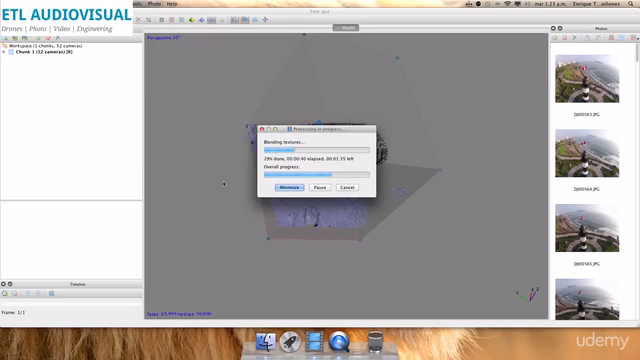Open Spotlight search in the menu bar
This screenshot has height=360, width=640.
tap(631, 4)
